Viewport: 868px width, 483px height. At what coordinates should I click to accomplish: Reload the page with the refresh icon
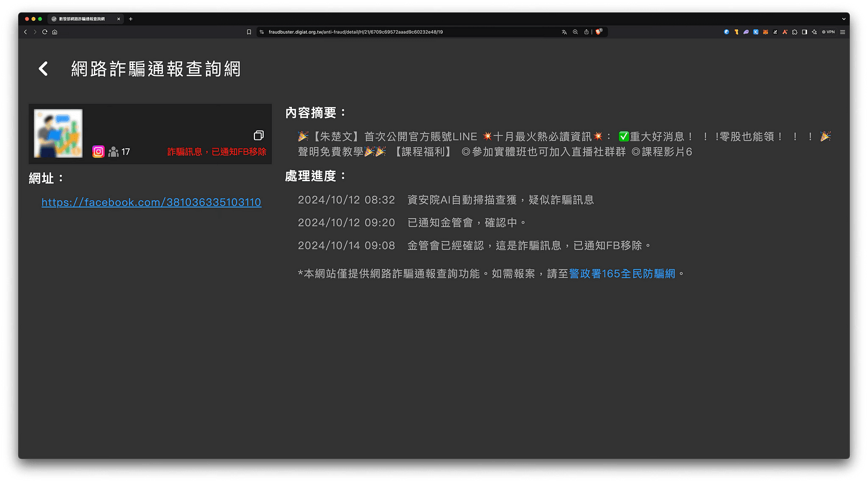(45, 32)
